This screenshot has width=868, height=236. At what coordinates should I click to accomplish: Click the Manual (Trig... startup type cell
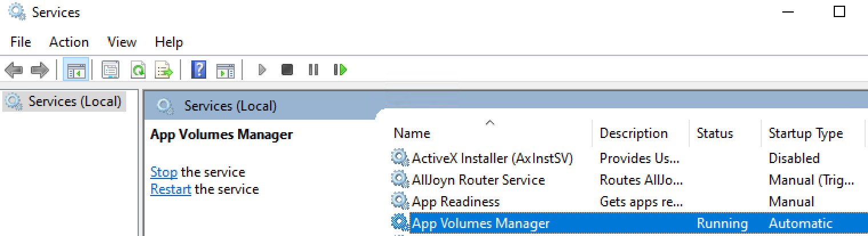[811, 180]
